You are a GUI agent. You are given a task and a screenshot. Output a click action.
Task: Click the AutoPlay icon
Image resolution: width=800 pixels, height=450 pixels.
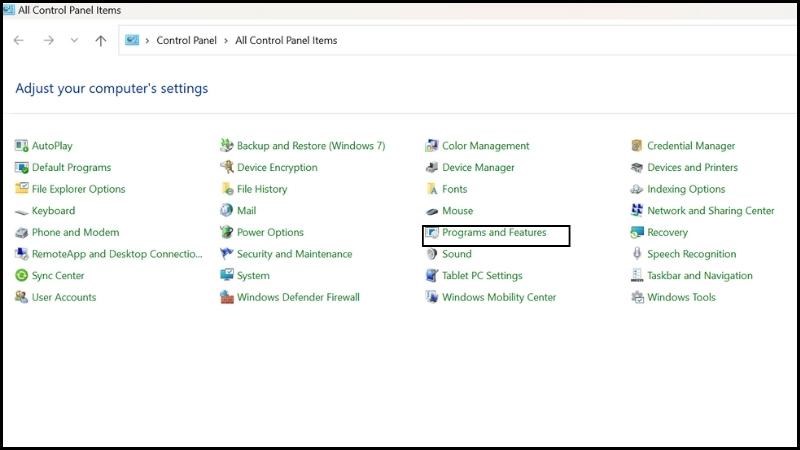coord(22,146)
